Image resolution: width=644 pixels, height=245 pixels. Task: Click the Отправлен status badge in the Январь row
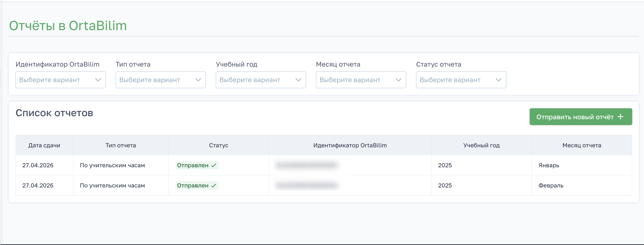tap(197, 165)
